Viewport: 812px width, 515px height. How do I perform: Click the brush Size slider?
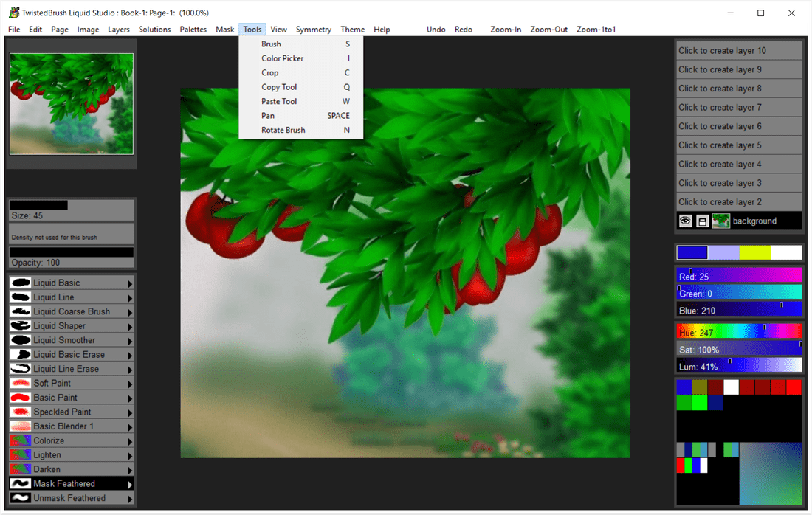tap(72, 210)
